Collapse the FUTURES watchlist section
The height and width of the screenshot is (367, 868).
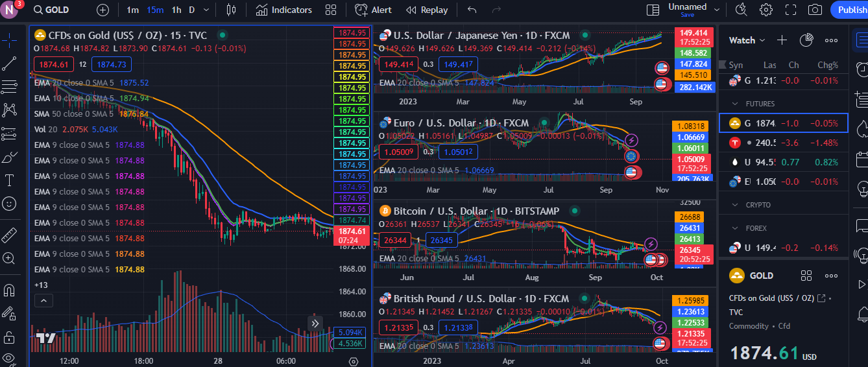(735, 104)
